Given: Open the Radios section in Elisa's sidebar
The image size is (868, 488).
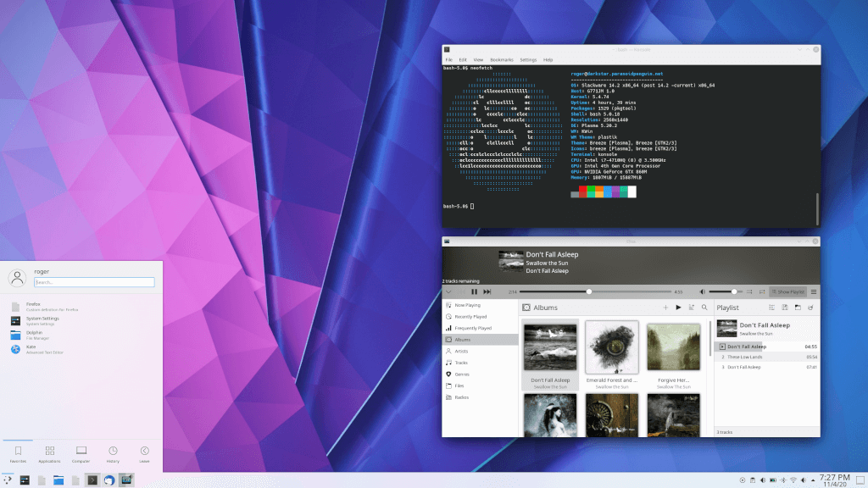Looking at the screenshot, I should click(461, 397).
